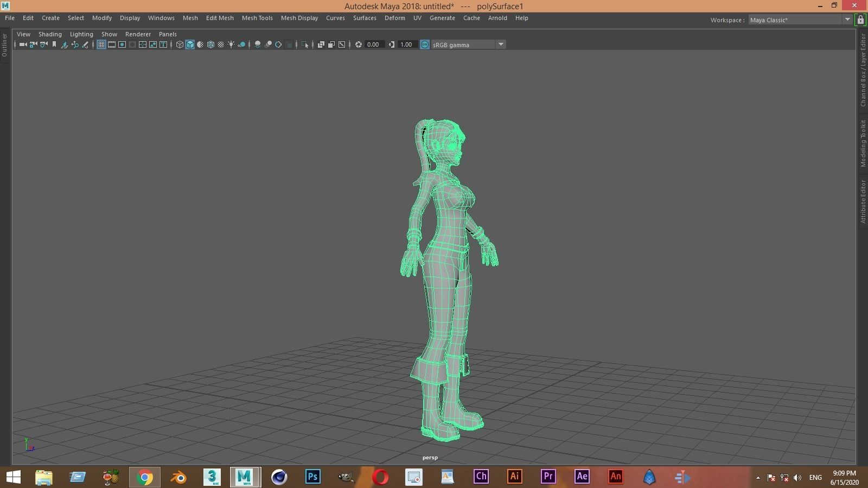868x488 pixels.
Task: Click the Gamma reset icon
Action: point(392,44)
